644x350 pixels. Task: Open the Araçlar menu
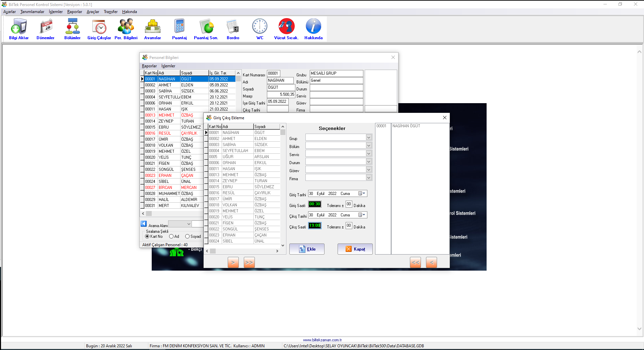click(93, 12)
